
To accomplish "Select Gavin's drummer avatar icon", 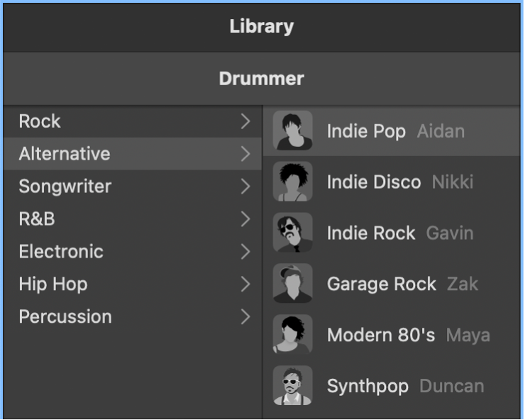I will (x=292, y=233).
